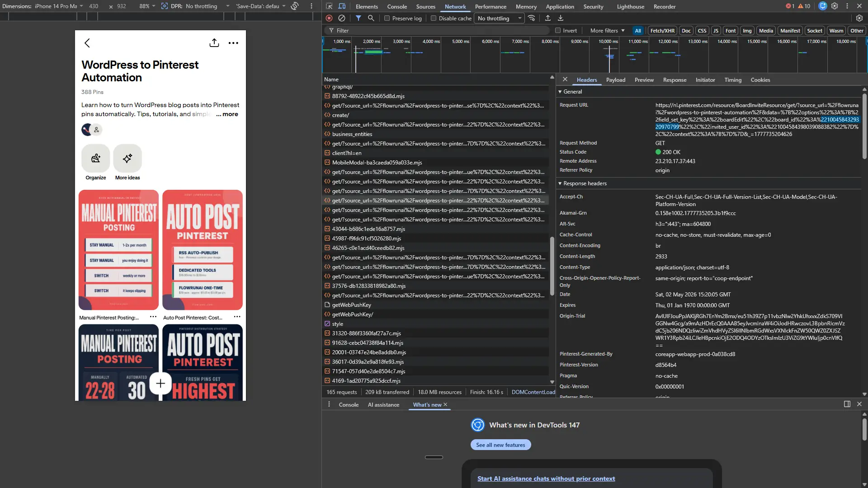Filter requests by Fetch/XHR
868x488 pixels.
point(662,31)
